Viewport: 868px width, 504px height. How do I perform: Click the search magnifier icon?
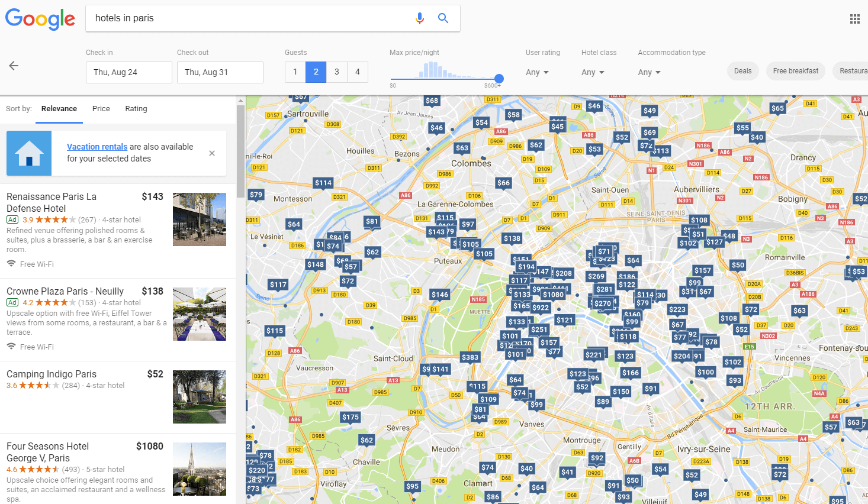pos(443,18)
